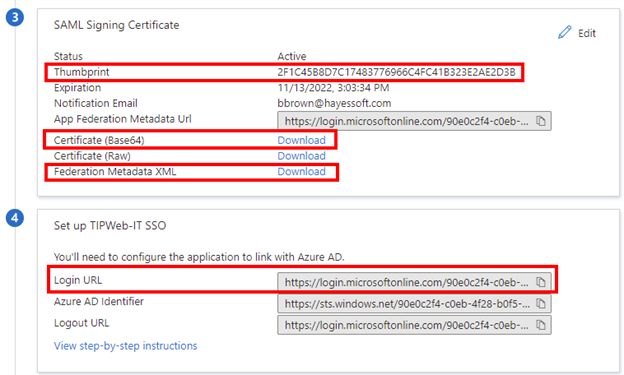Viewport: 624px width, 375px height.
Task: Select the App Federation Metadata Url field
Action: point(414,121)
